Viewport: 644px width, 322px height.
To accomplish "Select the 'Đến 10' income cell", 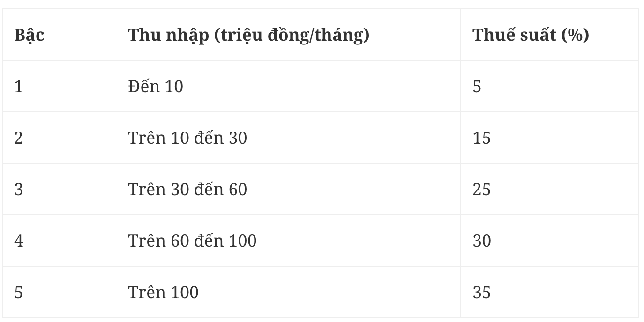I will point(156,87).
